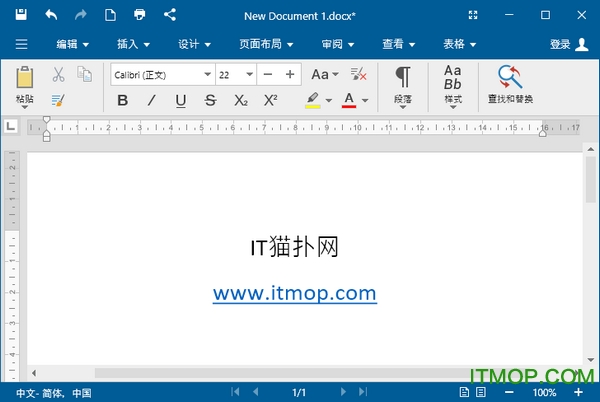Image resolution: width=600 pixels, height=402 pixels.
Task: Open Find and Replace tool
Action: (x=510, y=84)
